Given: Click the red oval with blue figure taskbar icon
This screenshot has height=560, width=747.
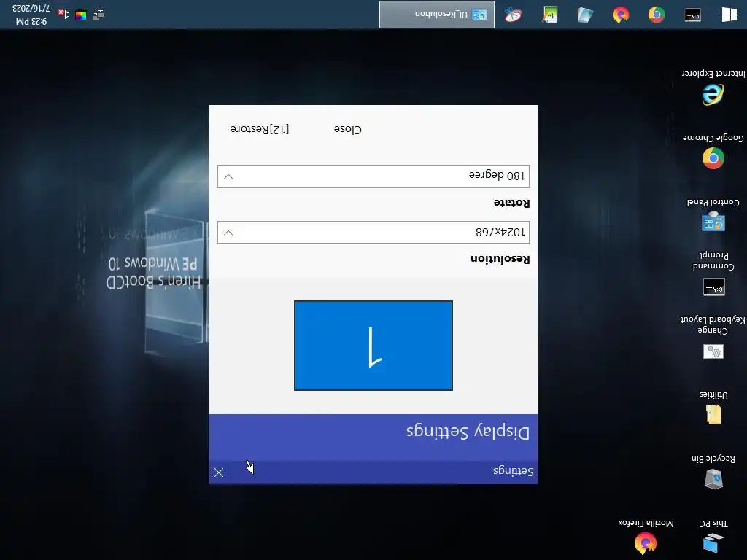Looking at the screenshot, I should (513, 15).
